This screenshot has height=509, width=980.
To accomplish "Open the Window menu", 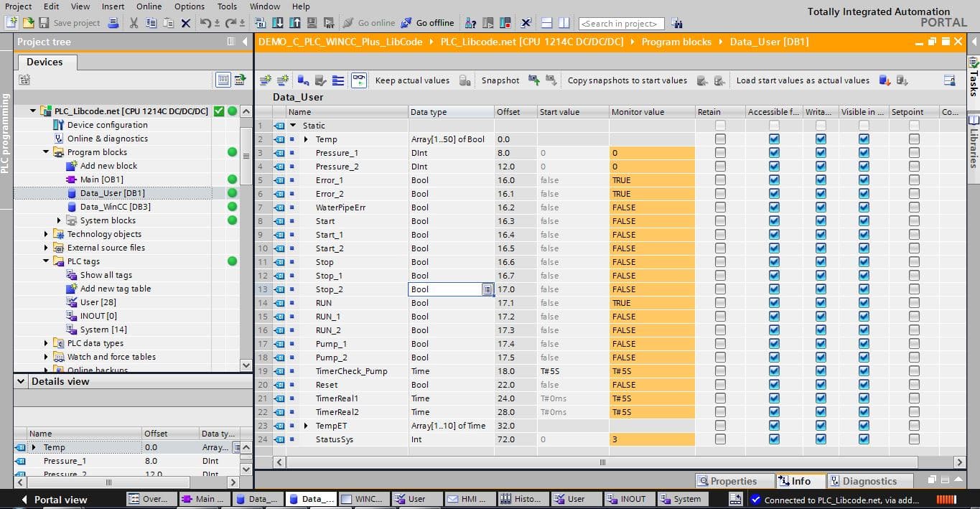I will pos(265,6).
